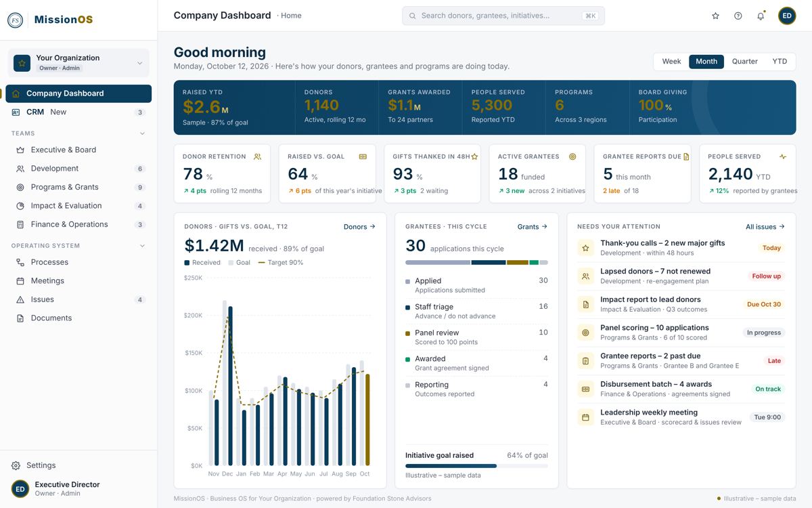812x508 pixels.
Task: Click the Disbursement batch banknote icon
Action: 585,389
